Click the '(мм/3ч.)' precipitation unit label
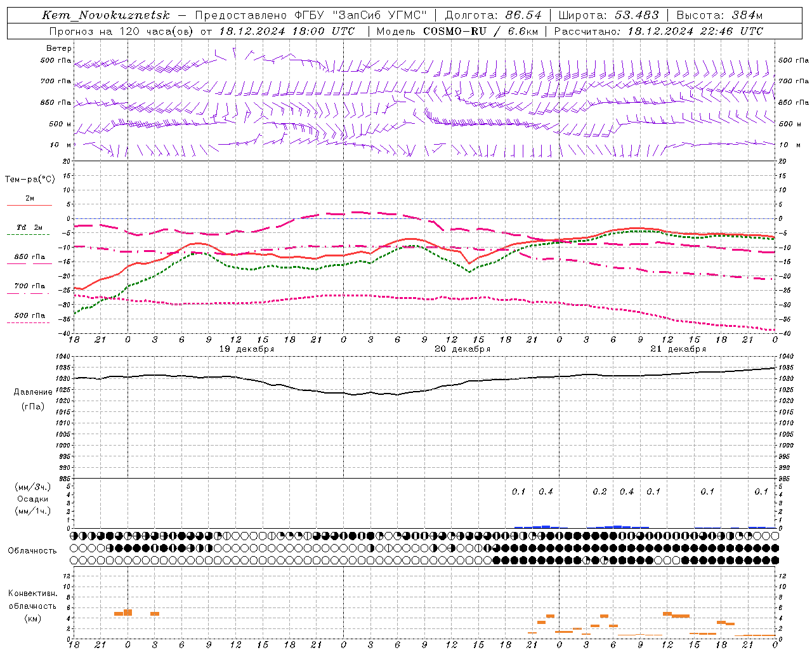This screenshot has height=650, width=812. 33,487
